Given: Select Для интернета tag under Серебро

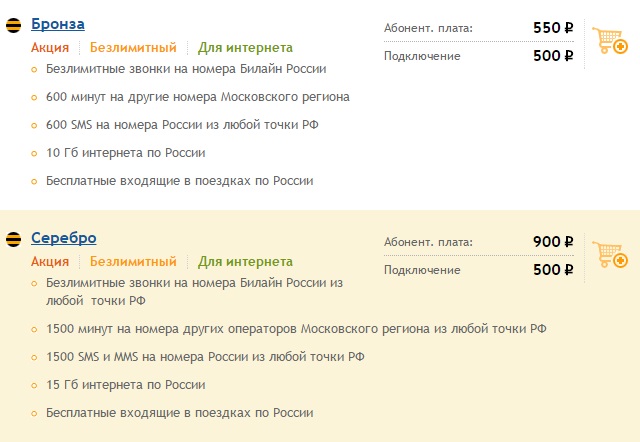Looking at the screenshot, I should pos(245,262).
